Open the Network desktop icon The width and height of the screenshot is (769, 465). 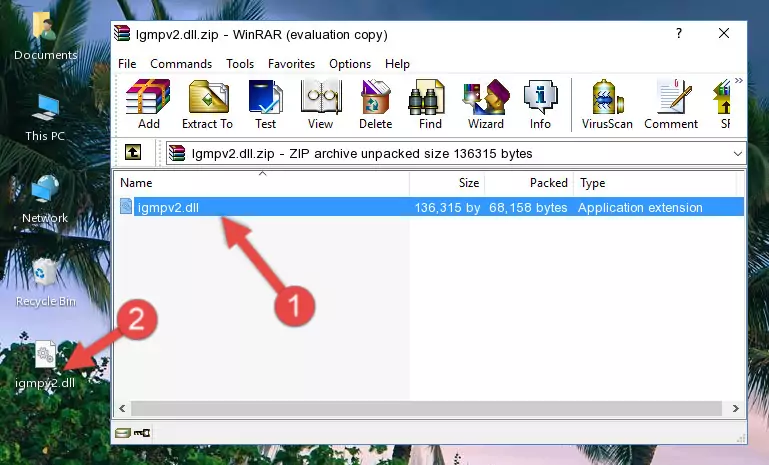click(x=45, y=199)
